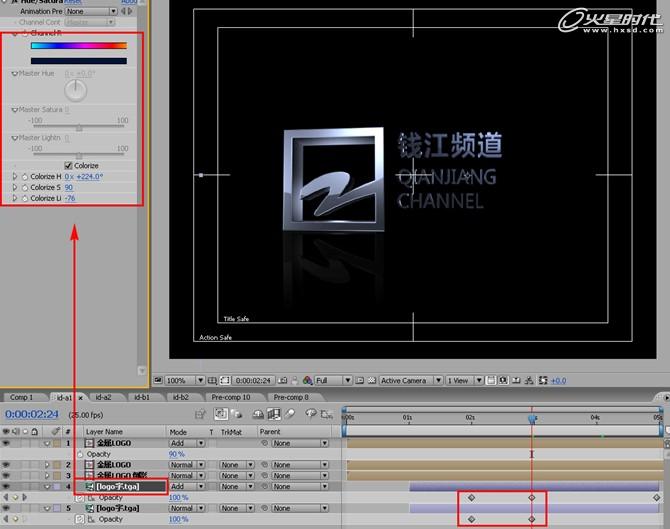Toggle the Colorize checkbox

click(68, 165)
